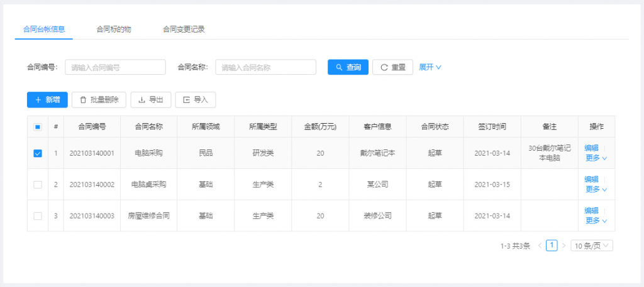This screenshot has width=644, height=287.
Task: Toggle the select-all header checkbox
Action: coord(38,127)
